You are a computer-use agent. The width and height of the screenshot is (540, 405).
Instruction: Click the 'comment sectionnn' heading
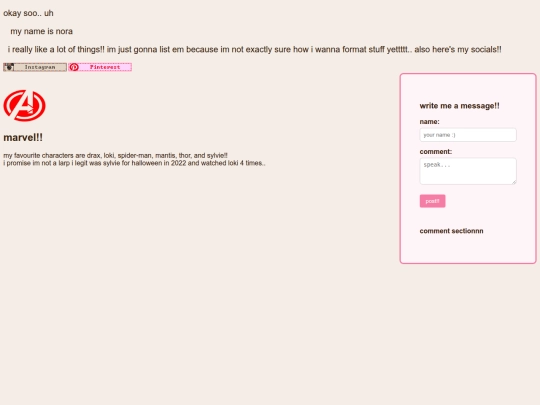click(x=451, y=231)
